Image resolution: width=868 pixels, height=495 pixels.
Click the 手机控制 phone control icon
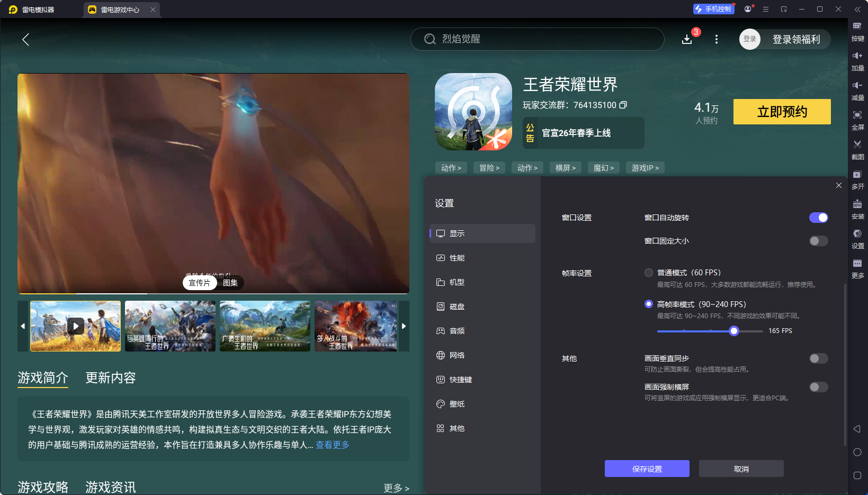click(713, 8)
